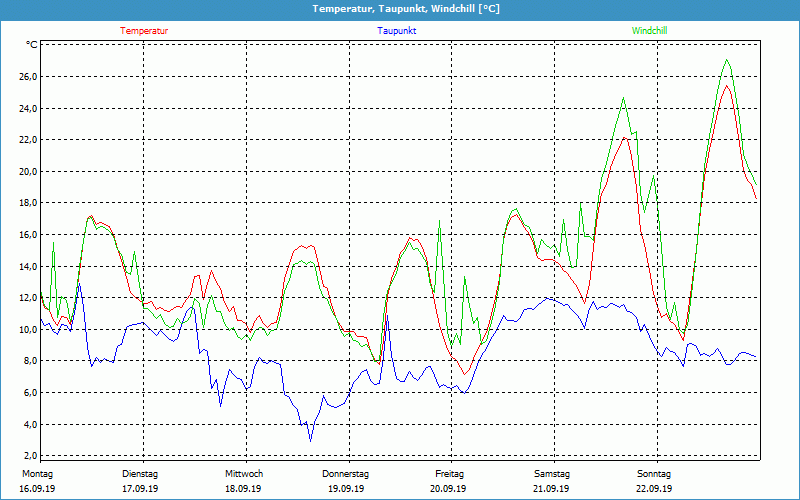This screenshot has width=800, height=500.
Task: Click the 24,0 y-axis value
Action: pyautogui.click(x=29, y=108)
